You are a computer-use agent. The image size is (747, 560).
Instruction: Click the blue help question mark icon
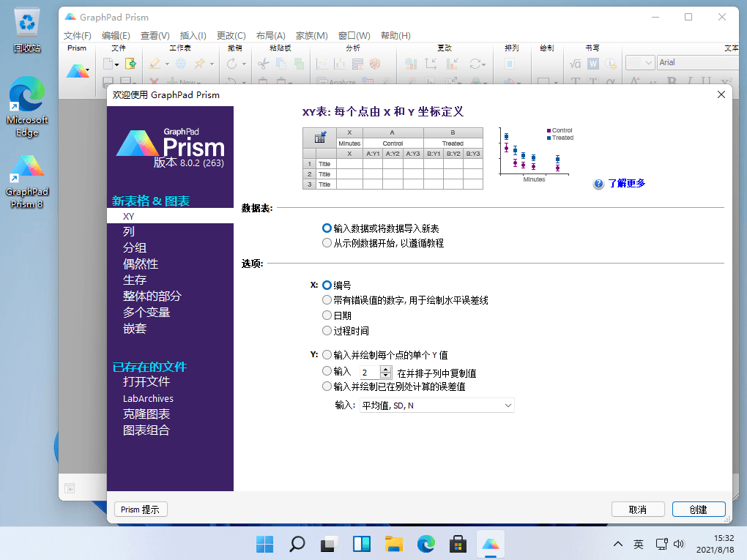pos(599,184)
